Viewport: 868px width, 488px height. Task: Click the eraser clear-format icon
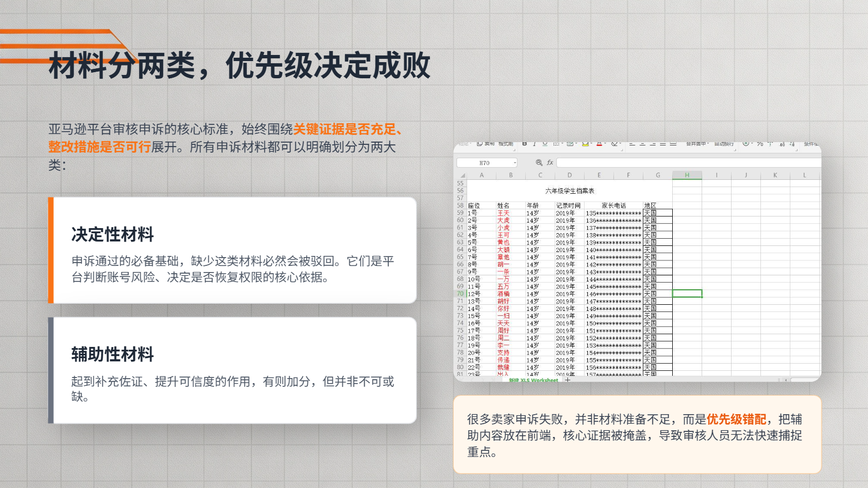pos(614,144)
